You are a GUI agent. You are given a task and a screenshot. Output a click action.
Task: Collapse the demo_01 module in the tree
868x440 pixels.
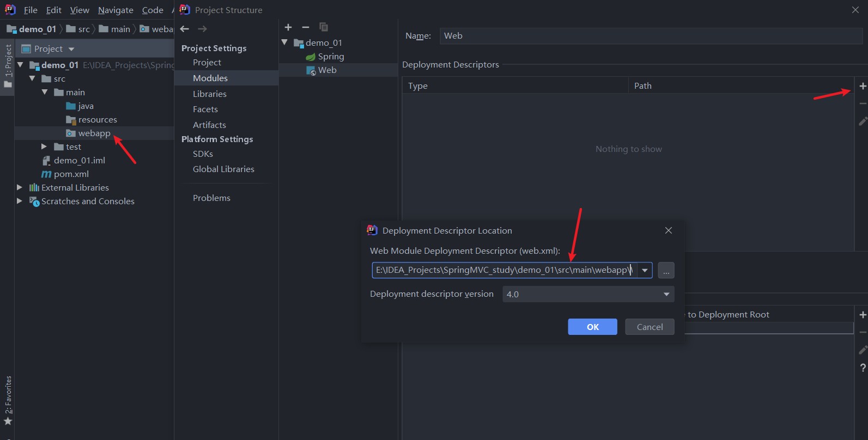284,42
